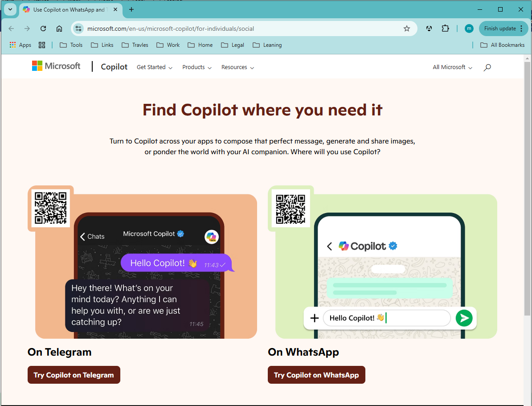Open the Home bookmarks folder
This screenshot has width=532, height=406.
200,45
